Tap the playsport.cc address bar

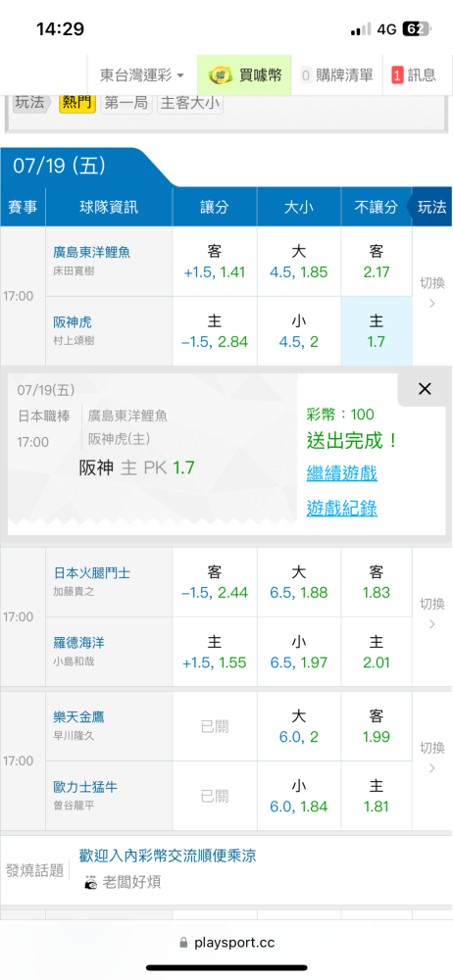226,943
